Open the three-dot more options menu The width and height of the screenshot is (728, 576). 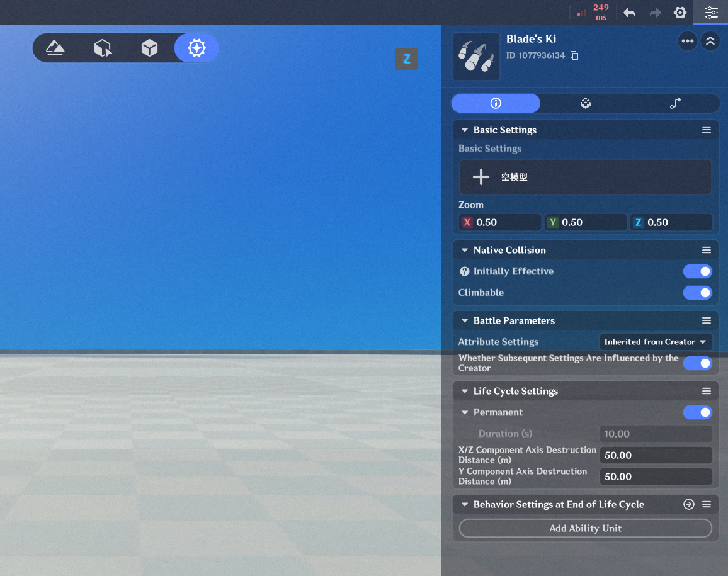coord(687,42)
